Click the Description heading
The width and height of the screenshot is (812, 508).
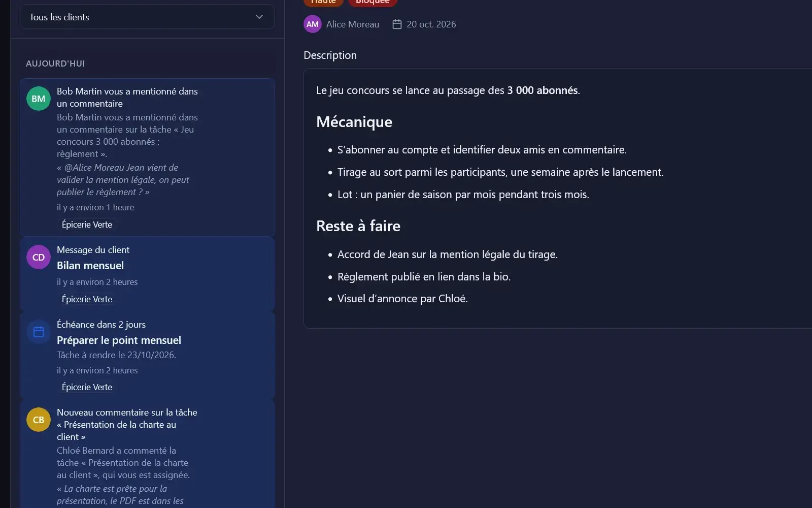pos(330,55)
